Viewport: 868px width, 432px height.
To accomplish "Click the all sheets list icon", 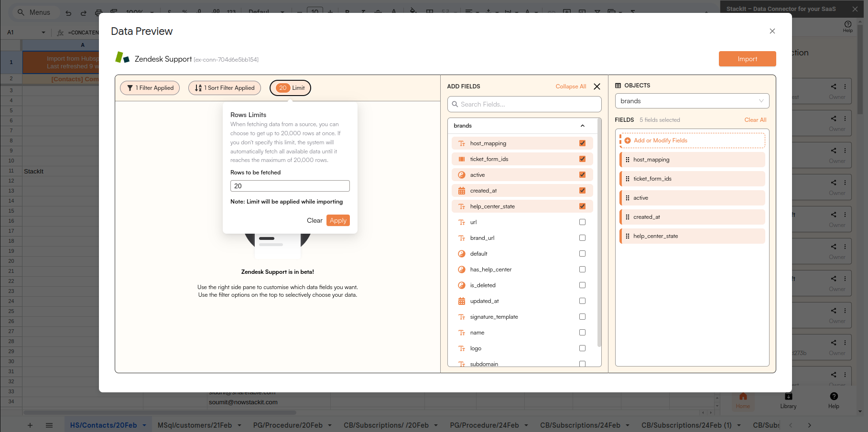I will click(x=49, y=425).
